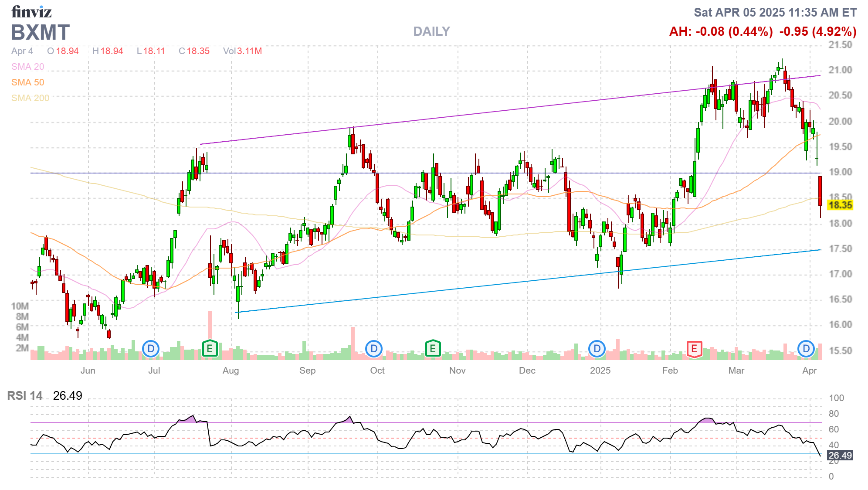The height and width of the screenshot is (490, 868).
Task: Click the 26.49 RSI value tag
Action: point(840,456)
